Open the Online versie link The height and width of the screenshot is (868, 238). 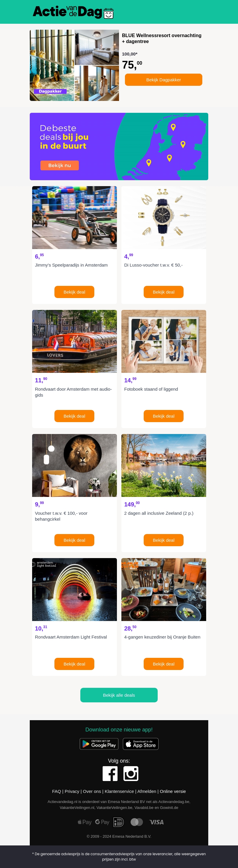(173, 791)
